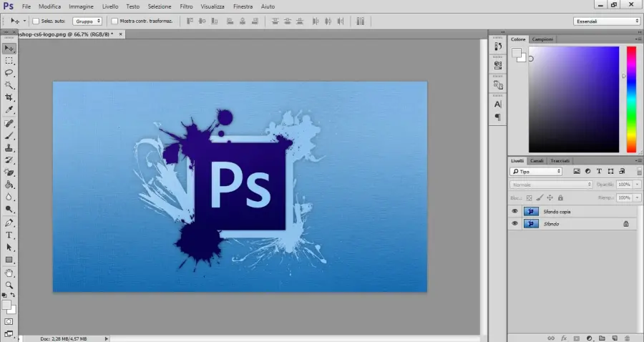Select the Zoom tool
Image resolution: width=644 pixels, height=342 pixels.
tap(9, 285)
